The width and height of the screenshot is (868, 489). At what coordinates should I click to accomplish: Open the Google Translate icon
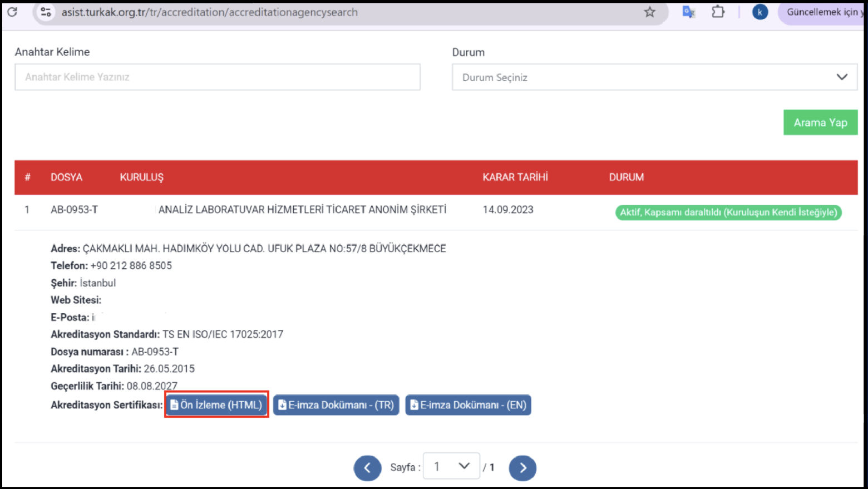click(x=689, y=12)
